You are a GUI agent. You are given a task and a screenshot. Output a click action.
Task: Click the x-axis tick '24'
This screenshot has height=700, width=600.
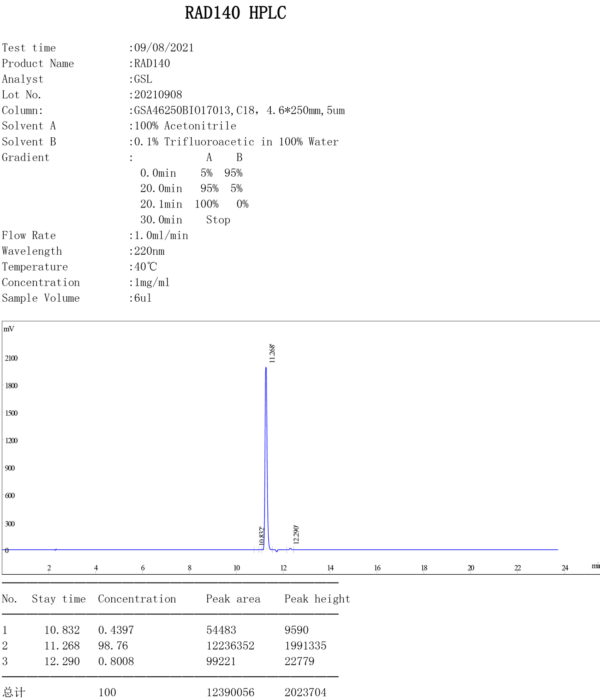point(565,568)
